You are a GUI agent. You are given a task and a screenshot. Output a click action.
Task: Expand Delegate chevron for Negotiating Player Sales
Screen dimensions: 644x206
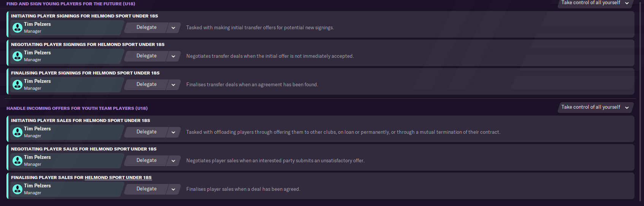click(173, 161)
